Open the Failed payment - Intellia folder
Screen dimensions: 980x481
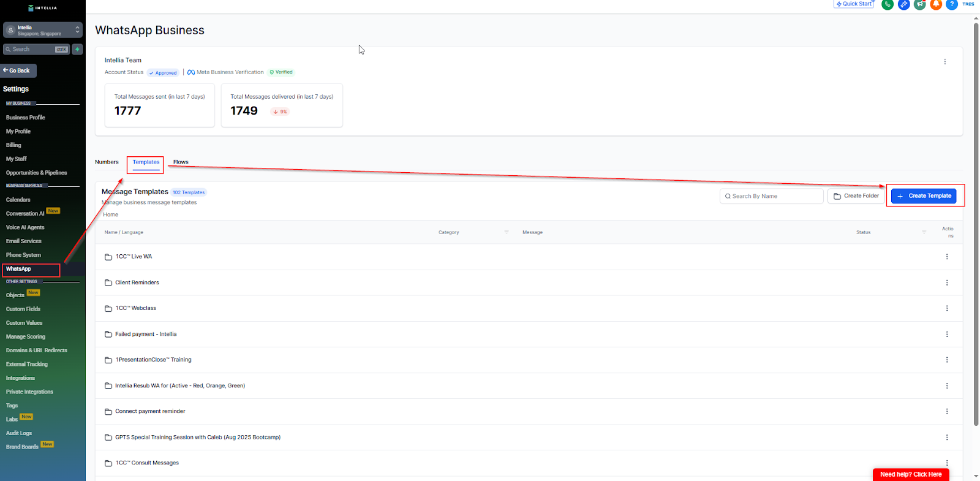click(x=146, y=334)
